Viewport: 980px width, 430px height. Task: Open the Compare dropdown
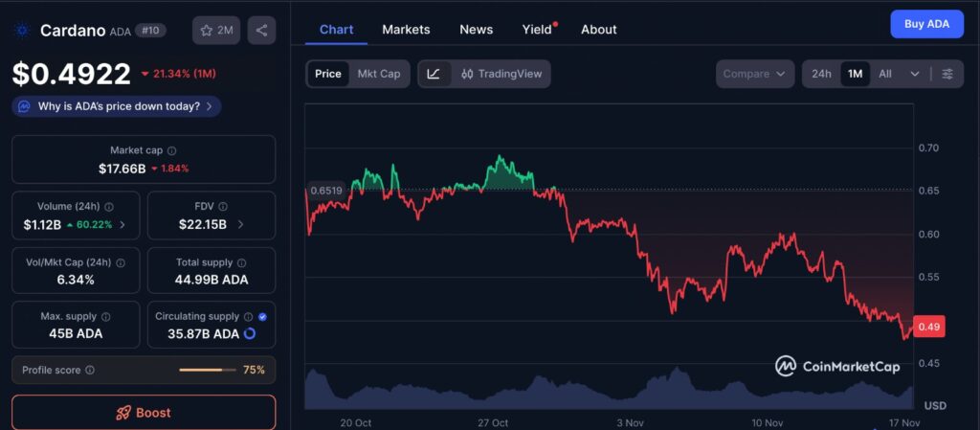click(755, 74)
